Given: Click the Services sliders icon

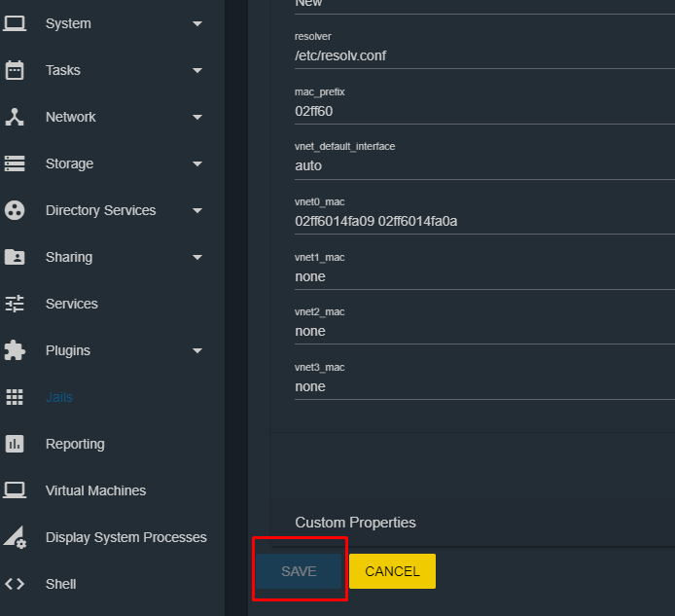Looking at the screenshot, I should pyautogui.click(x=15, y=304).
